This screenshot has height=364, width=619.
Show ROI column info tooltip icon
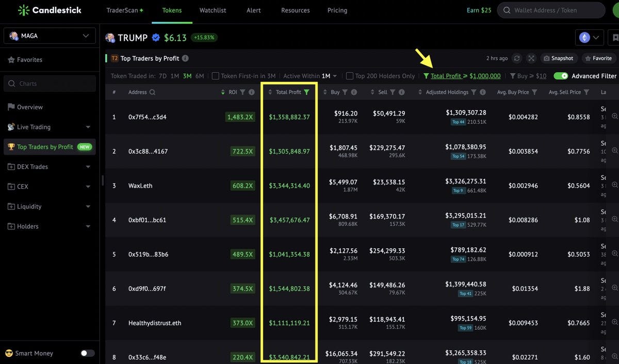(251, 92)
